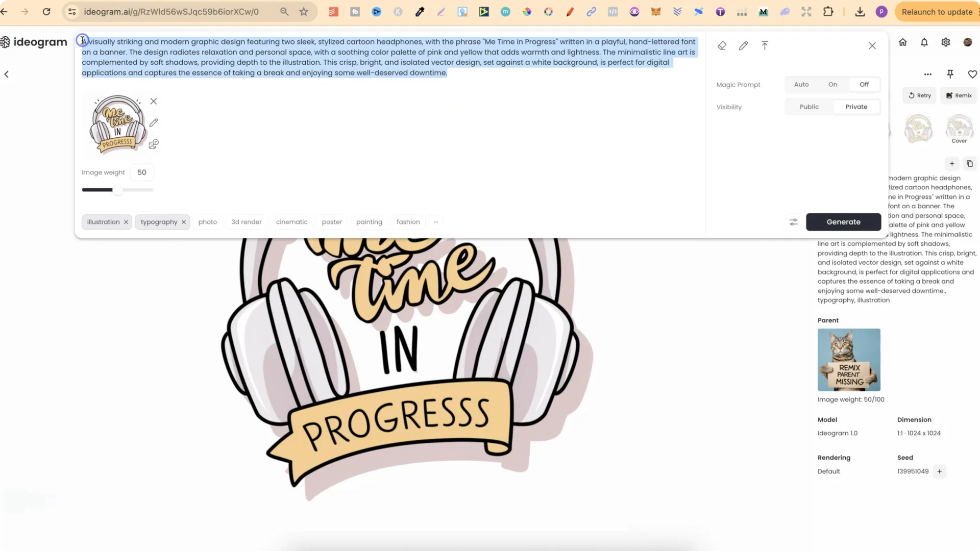The height and width of the screenshot is (551, 980).
Task: Open the notifications bell
Action: click(924, 42)
